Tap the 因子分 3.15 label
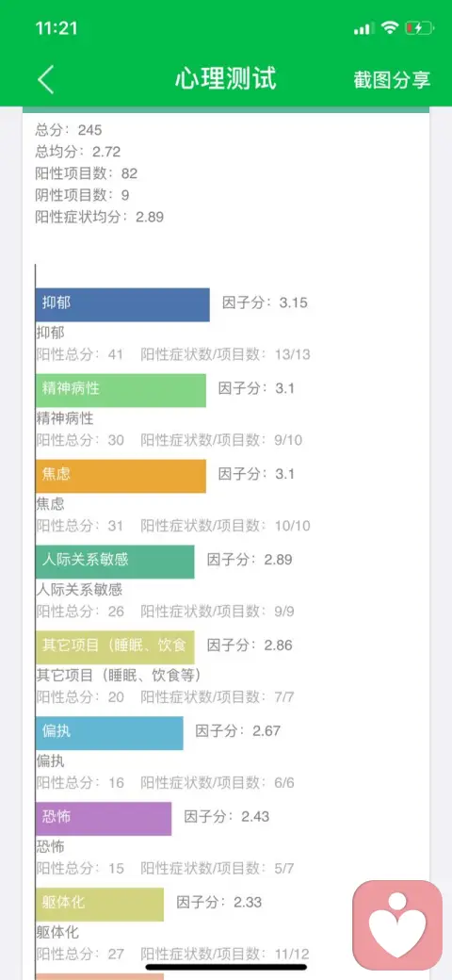452x980 pixels. [x=266, y=303]
